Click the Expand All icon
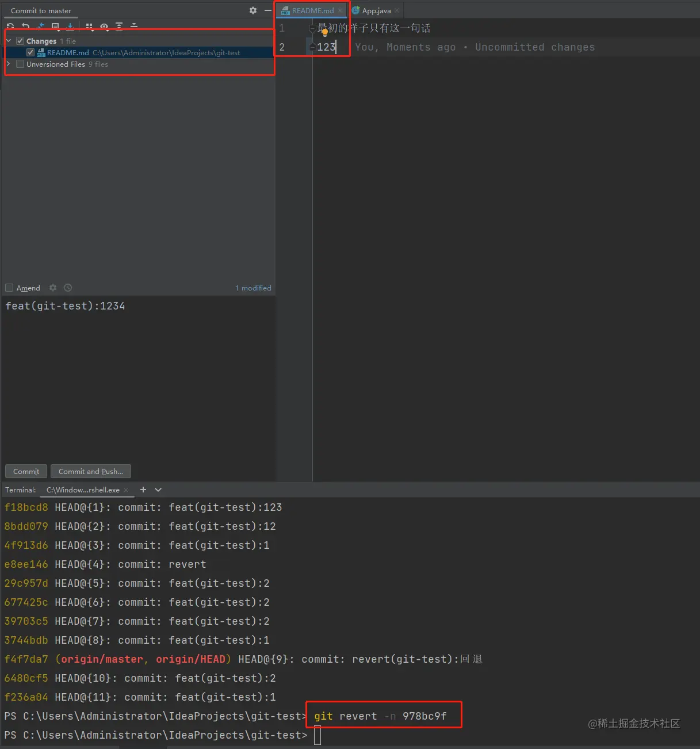 point(119,26)
